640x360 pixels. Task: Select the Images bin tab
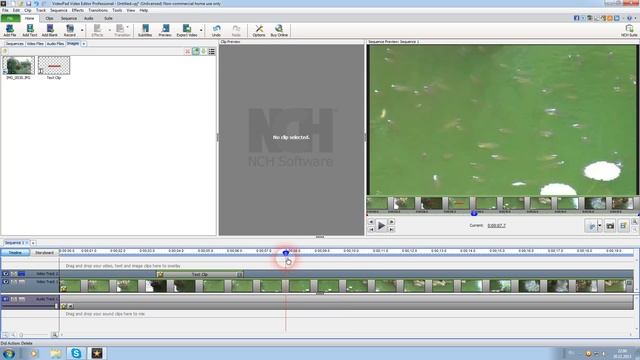point(73,43)
